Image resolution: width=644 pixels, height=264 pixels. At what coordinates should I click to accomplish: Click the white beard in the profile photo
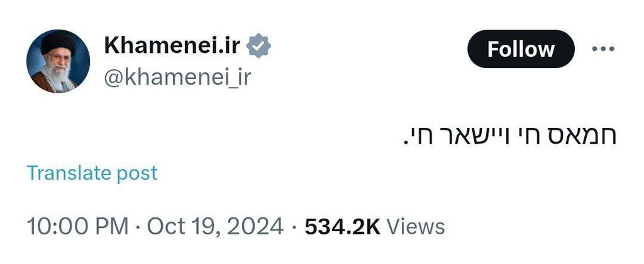click(58, 76)
